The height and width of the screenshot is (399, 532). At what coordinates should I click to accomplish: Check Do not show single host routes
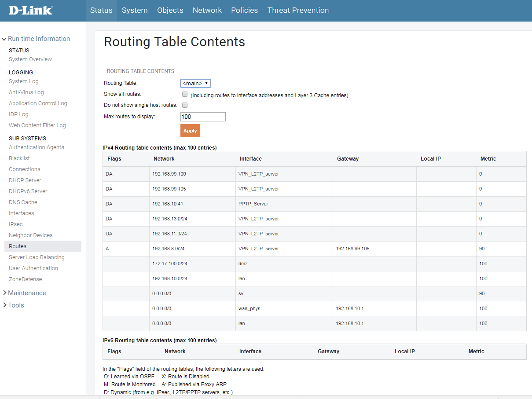coord(185,105)
